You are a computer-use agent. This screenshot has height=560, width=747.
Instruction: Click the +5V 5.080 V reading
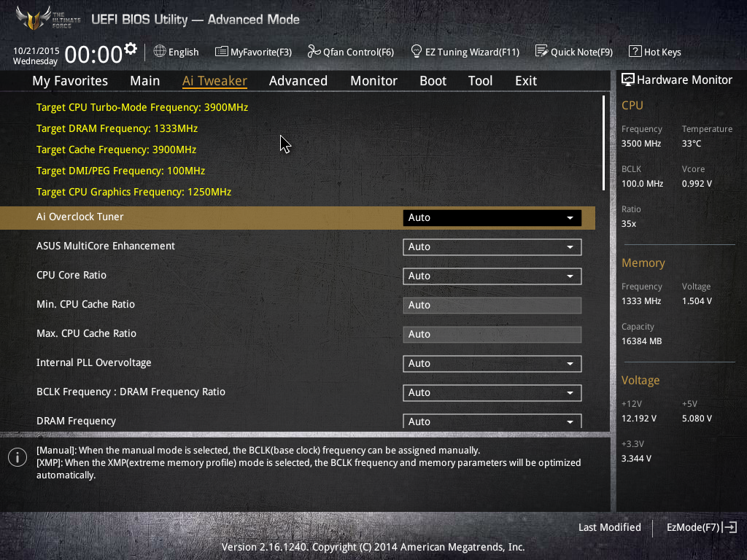click(697, 419)
